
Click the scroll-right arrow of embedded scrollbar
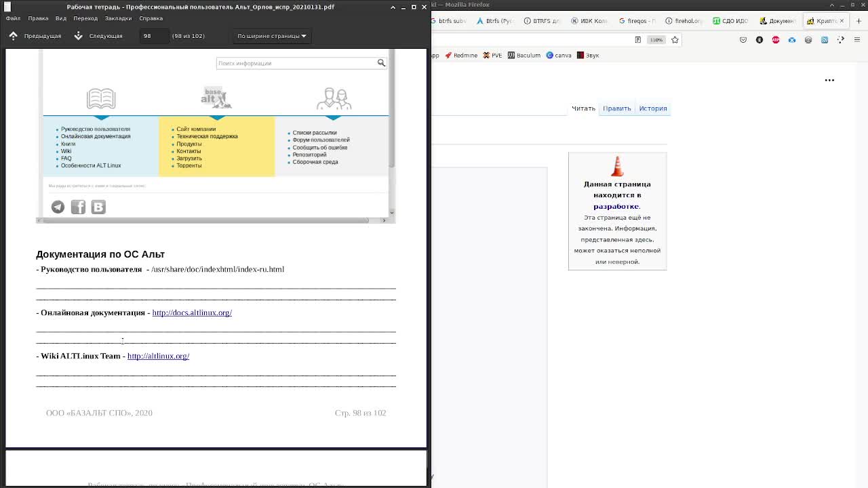pyautogui.click(x=384, y=220)
